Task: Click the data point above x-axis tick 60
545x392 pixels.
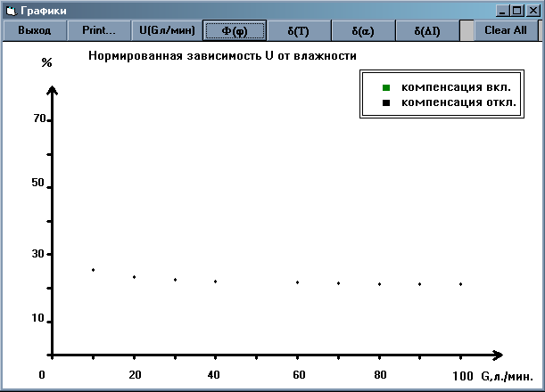Action: tap(298, 282)
